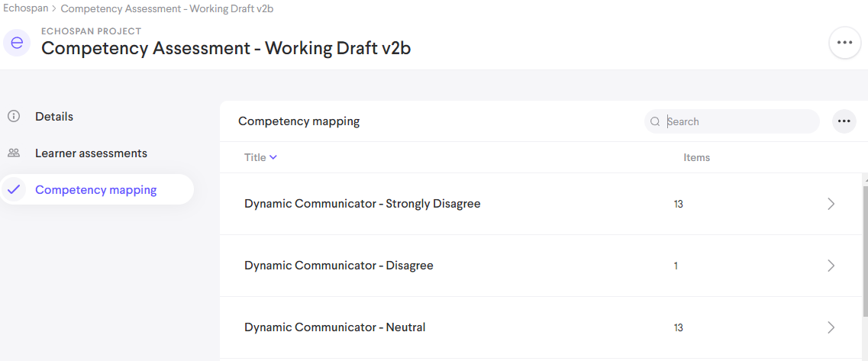This screenshot has width=868, height=361.
Task: Focus the Search input field
Action: pos(737,121)
